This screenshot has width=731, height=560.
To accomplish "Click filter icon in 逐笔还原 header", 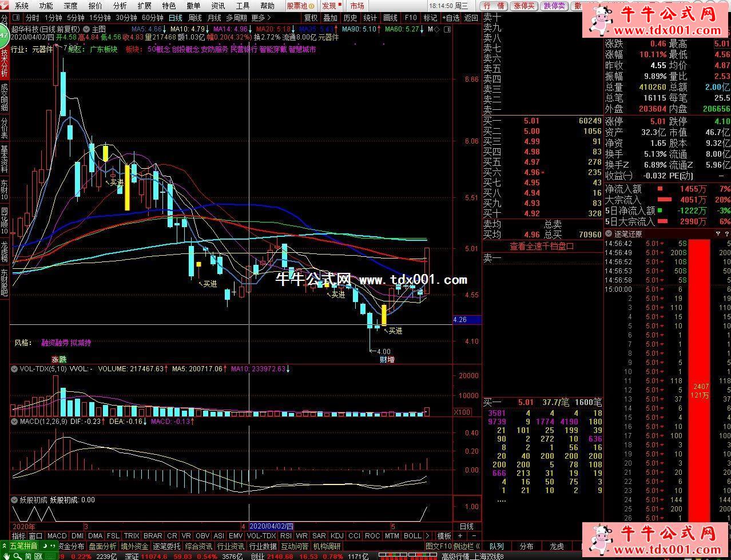I will (x=718, y=233).
